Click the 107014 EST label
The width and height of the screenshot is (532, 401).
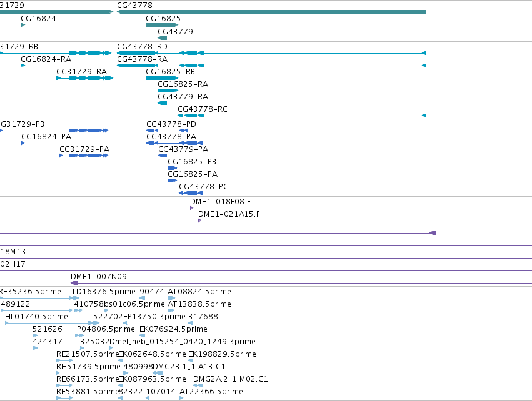tap(161, 392)
